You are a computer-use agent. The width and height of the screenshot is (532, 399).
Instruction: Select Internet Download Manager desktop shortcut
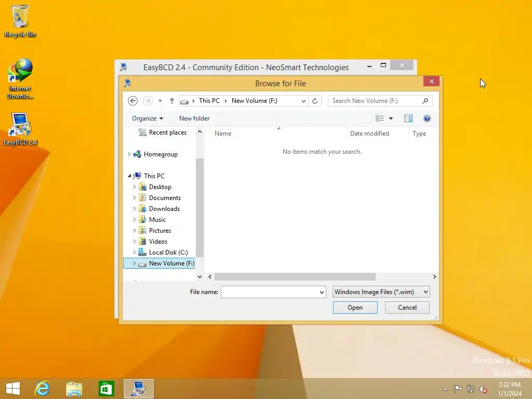click(20, 79)
